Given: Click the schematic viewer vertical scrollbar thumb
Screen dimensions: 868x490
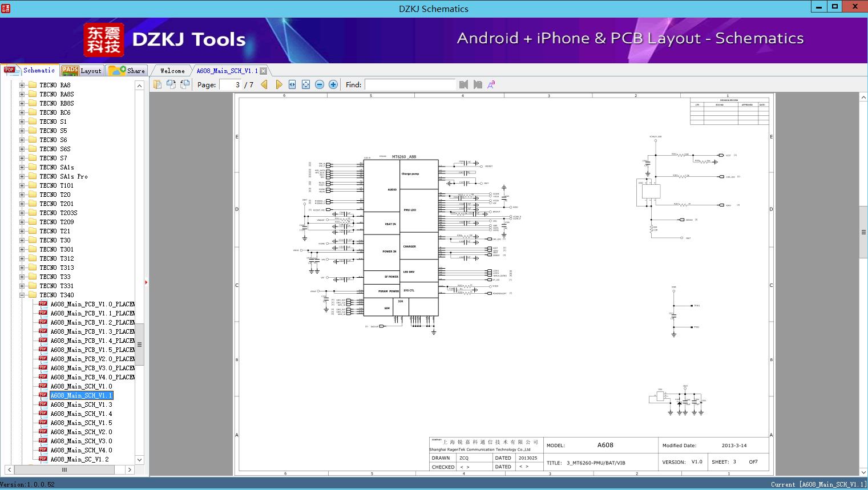Looking at the screenshot, I should [863, 232].
